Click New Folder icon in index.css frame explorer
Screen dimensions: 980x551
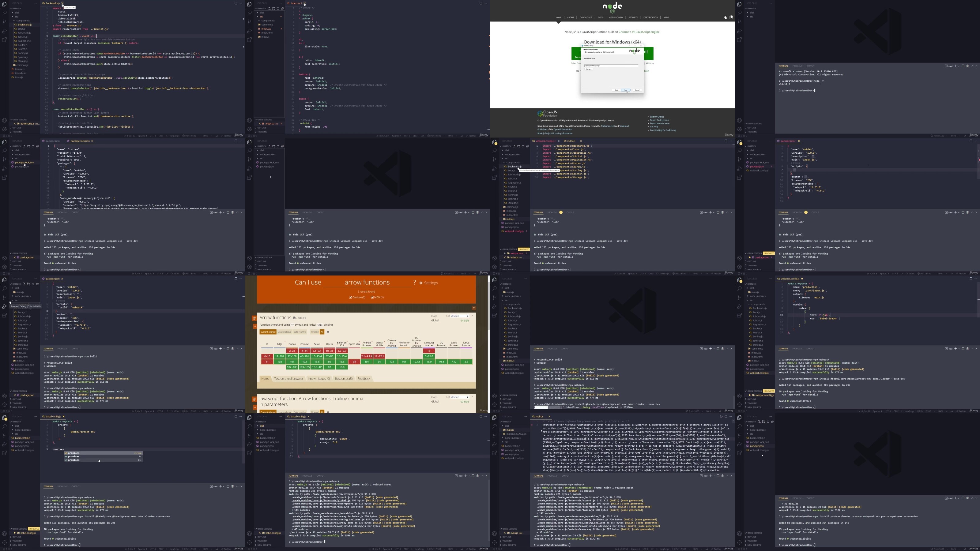[x=273, y=8]
